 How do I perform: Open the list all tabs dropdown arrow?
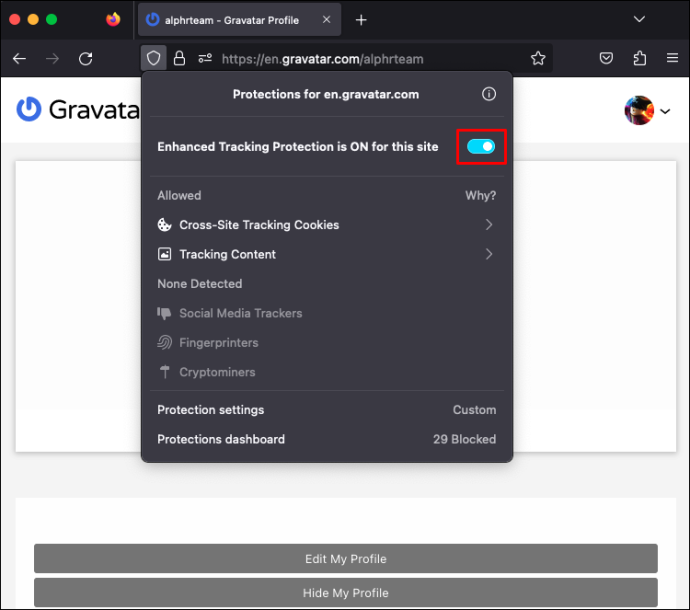pyautogui.click(x=639, y=19)
